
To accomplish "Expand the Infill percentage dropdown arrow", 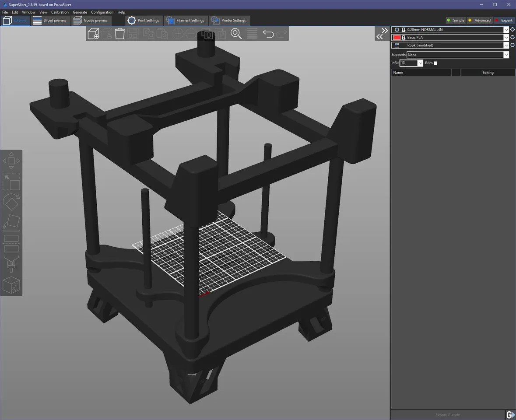I will pos(420,63).
